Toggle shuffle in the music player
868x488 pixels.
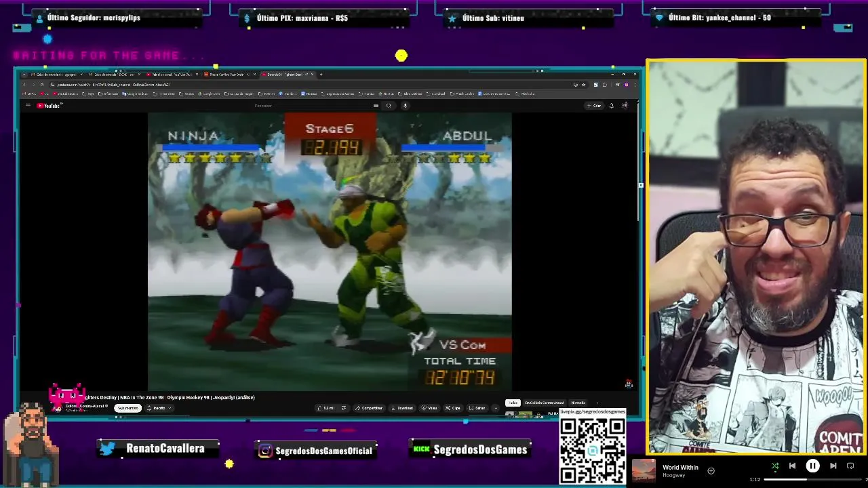(775, 466)
